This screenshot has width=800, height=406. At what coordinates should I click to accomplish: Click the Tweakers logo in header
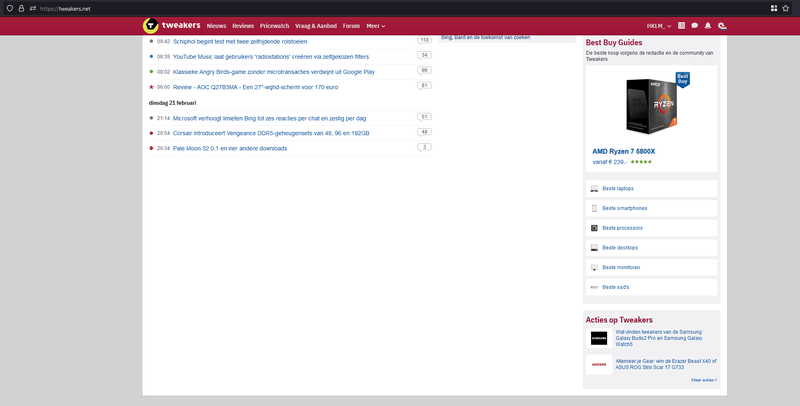172,26
